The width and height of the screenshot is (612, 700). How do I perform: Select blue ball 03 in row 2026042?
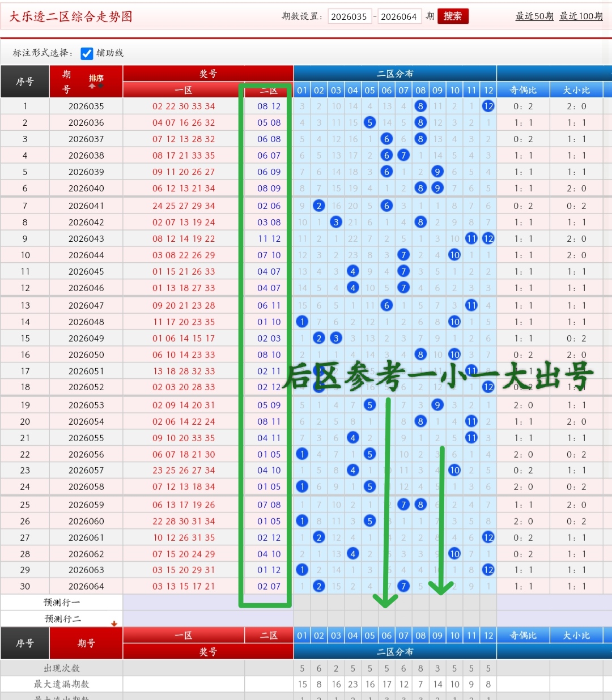pyautogui.click(x=336, y=222)
